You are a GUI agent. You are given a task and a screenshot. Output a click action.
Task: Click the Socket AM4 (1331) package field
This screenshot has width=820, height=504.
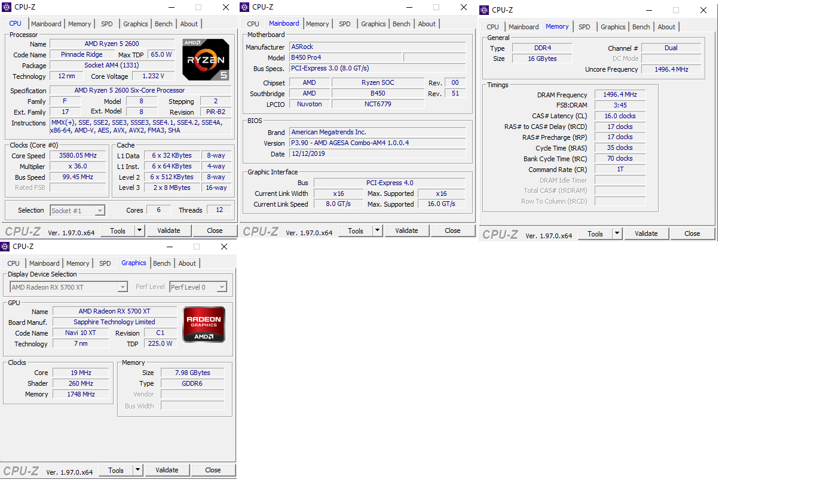point(112,65)
